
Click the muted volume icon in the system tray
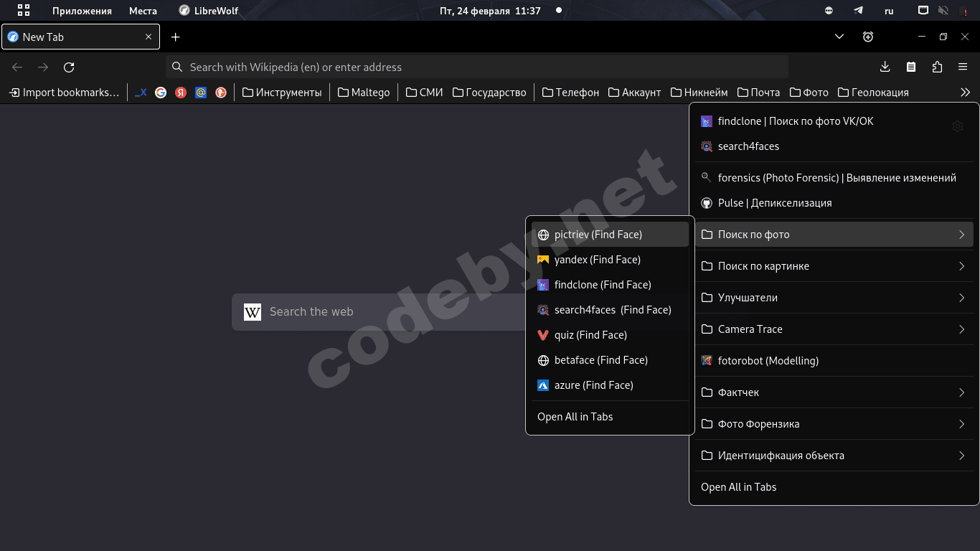(943, 11)
